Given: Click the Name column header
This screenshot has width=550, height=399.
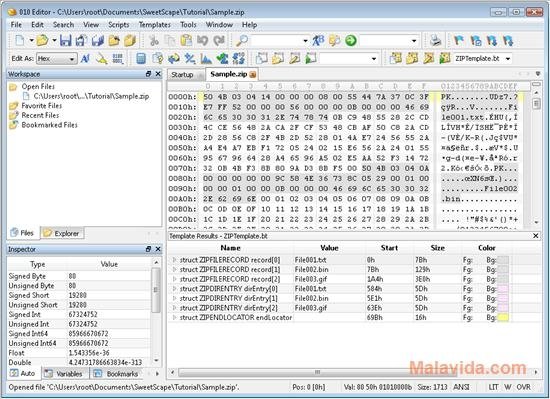Looking at the screenshot, I should pyautogui.click(x=230, y=248).
